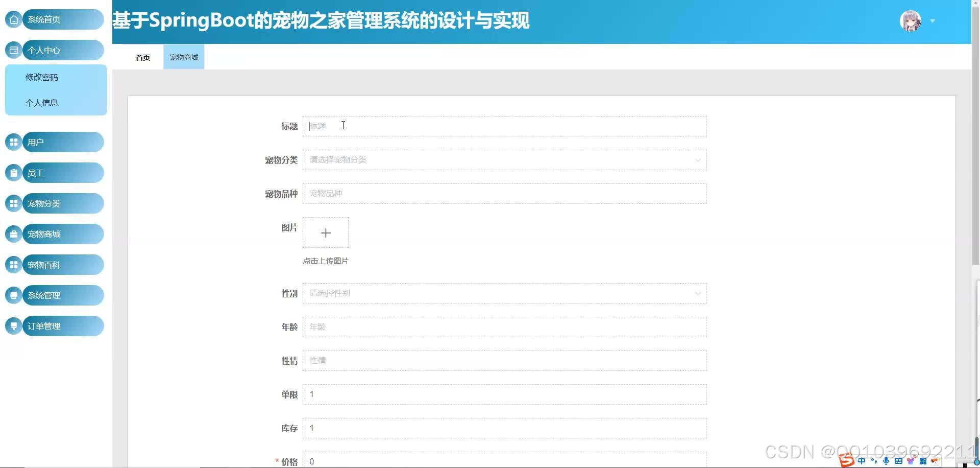Open the 个人信息 page
This screenshot has width=980, height=468.
41,103
